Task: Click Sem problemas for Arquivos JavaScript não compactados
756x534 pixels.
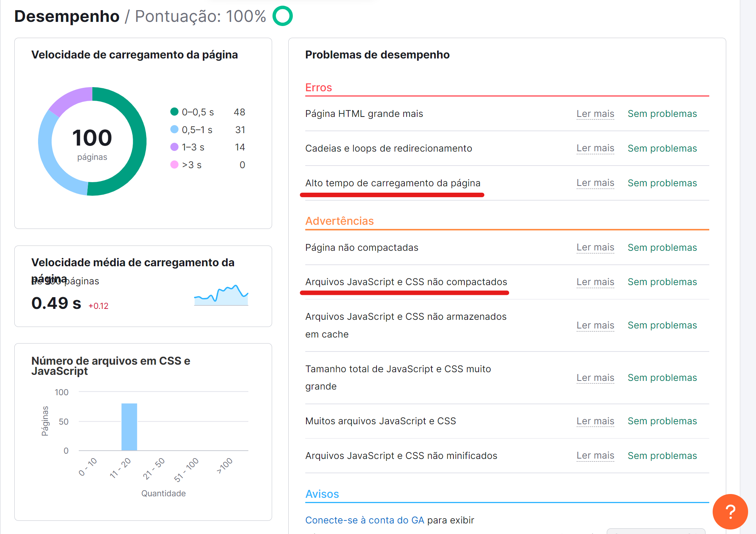Action: pos(662,282)
